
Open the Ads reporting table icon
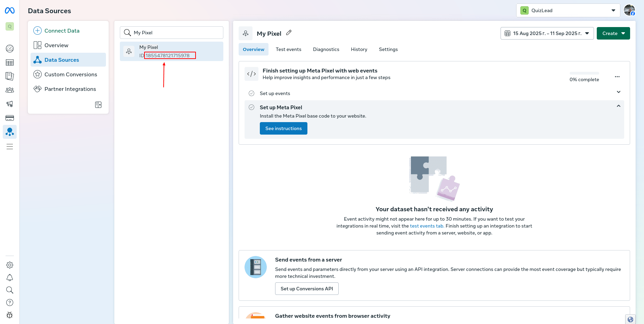pyautogui.click(x=10, y=62)
